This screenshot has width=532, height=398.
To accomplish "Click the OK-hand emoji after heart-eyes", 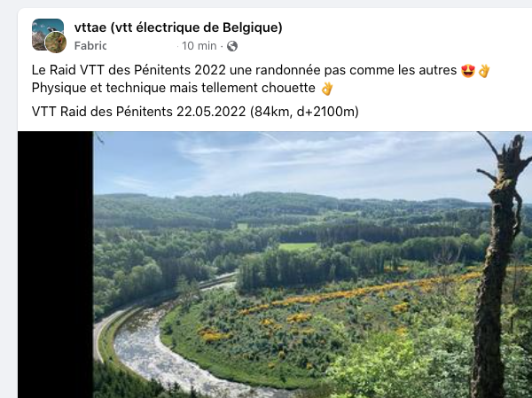I will click(x=484, y=71).
